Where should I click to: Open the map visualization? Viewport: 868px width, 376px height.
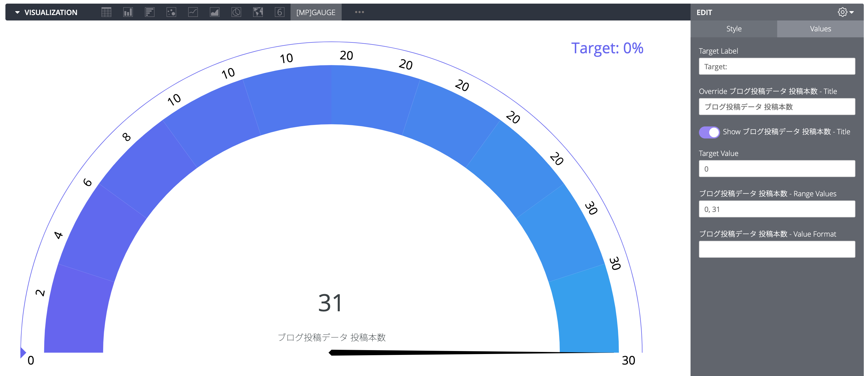point(257,12)
